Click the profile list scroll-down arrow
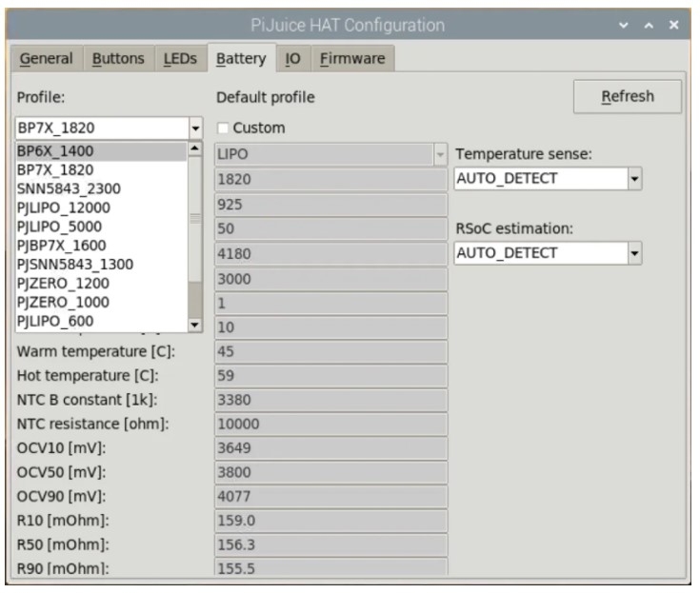This screenshot has width=700, height=593. tap(195, 325)
